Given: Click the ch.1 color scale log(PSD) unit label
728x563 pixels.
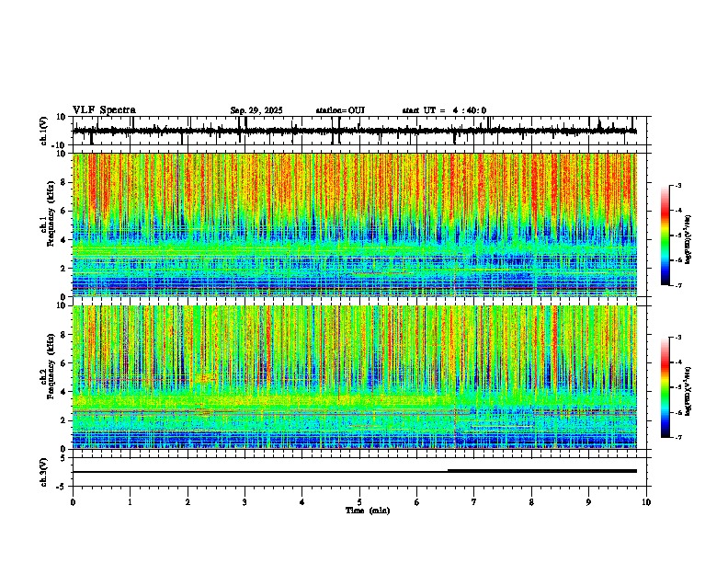Looking at the screenshot, I should 688,240.
